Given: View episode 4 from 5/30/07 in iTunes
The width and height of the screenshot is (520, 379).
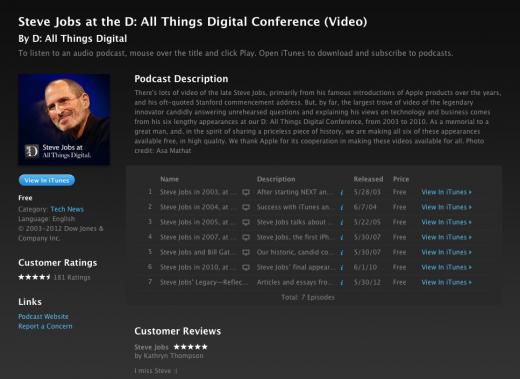Looking at the screenshot, I should [446, 237].
